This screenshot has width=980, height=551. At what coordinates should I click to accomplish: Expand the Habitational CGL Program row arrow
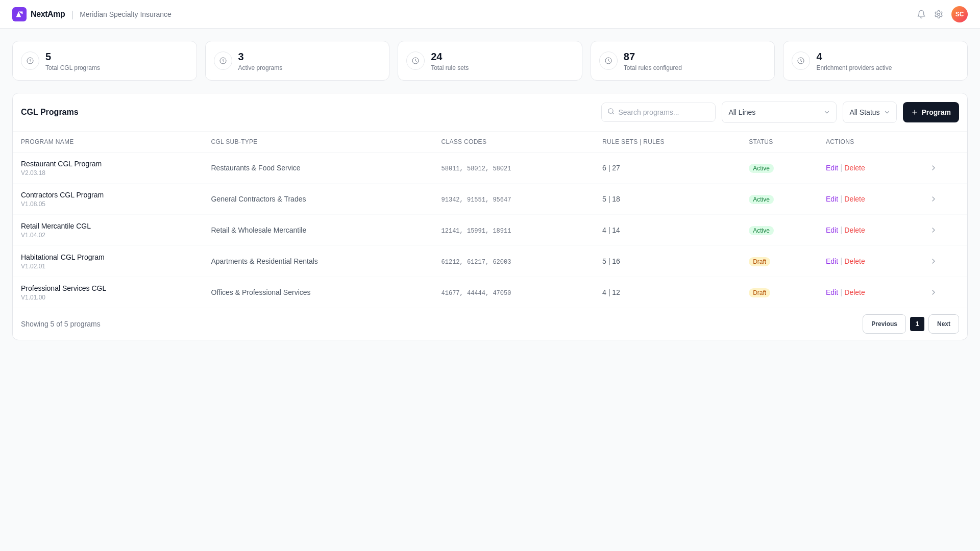(x=934, y=261)
